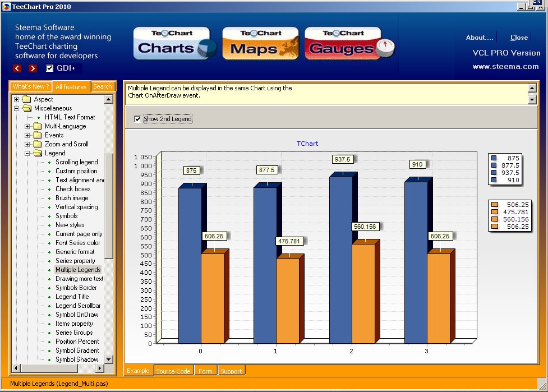The height and width of the screenshot is (392, 548).
Task: Open the Source Code tab
Action: click(x=173, y=371)
